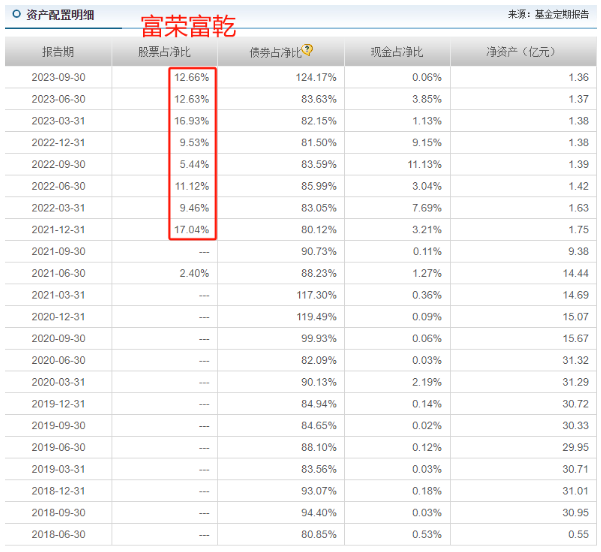
Task: Click the 14.44 net assets value
Action: pos(576,273)
